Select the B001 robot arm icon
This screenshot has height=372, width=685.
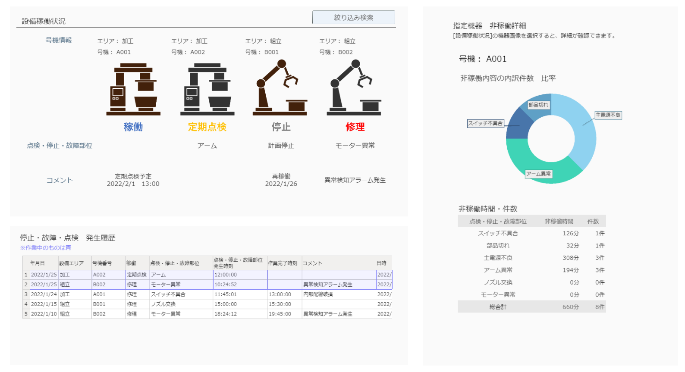pyautogui.click(x=280, y=87)
